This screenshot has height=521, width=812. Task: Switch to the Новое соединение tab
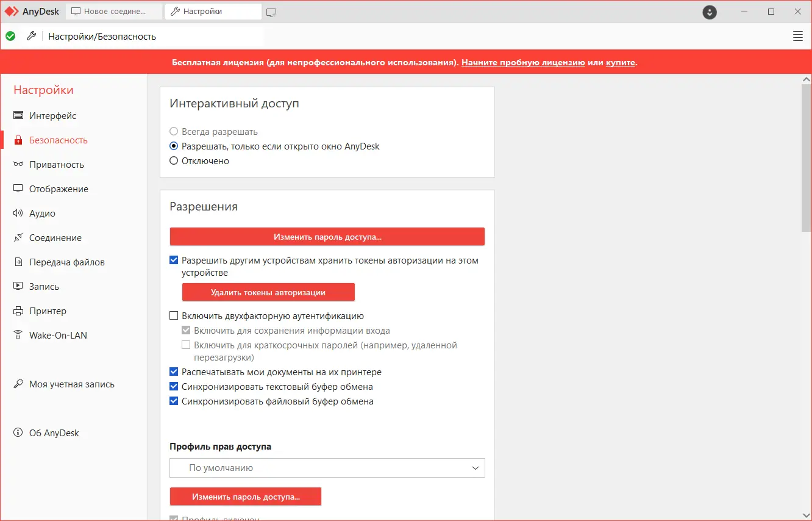113,11
